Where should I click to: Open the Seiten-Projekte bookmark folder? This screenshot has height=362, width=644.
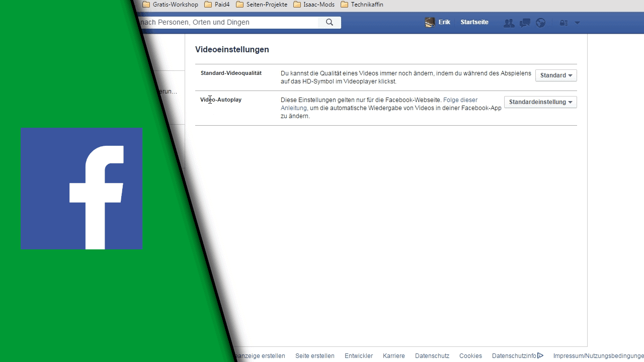click(x=262, y=5)
